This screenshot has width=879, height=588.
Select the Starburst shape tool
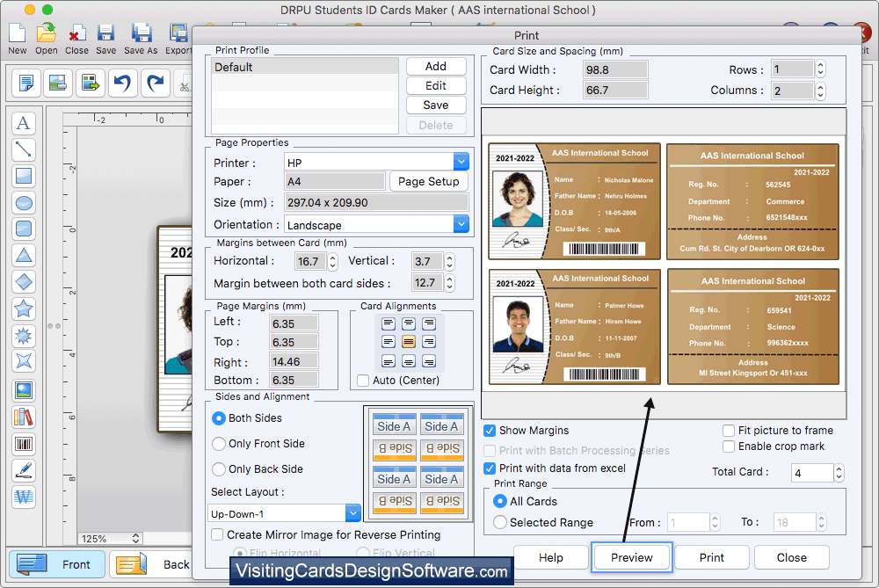tap(24, 335)
